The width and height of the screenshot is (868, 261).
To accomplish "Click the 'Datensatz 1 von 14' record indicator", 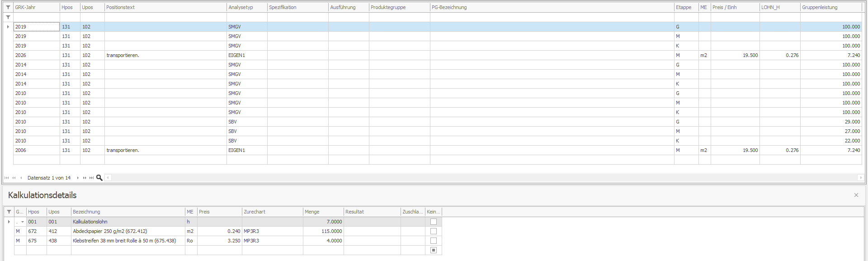I will [x=49, y=178].
